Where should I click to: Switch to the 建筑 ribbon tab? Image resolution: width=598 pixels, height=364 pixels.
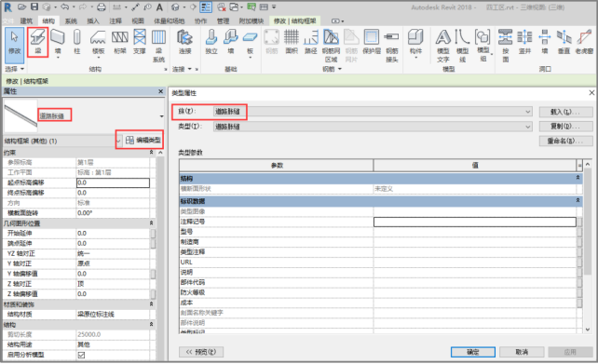coord(26,21)
